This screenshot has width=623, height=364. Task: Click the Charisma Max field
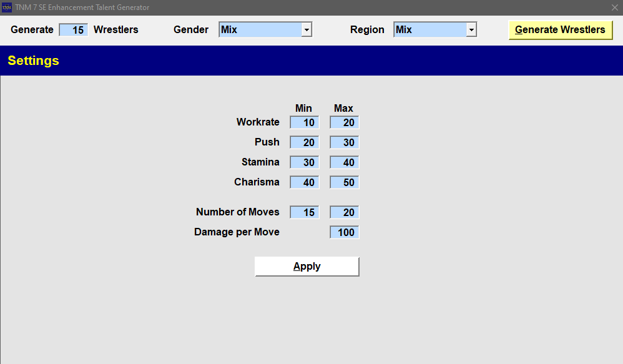click(x=345, y=182)
